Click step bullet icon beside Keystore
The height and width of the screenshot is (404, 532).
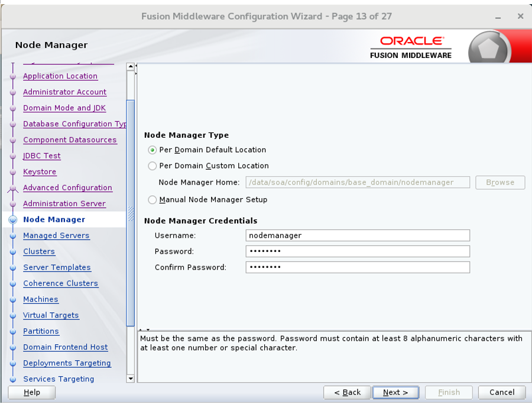[x=13, y=172]
